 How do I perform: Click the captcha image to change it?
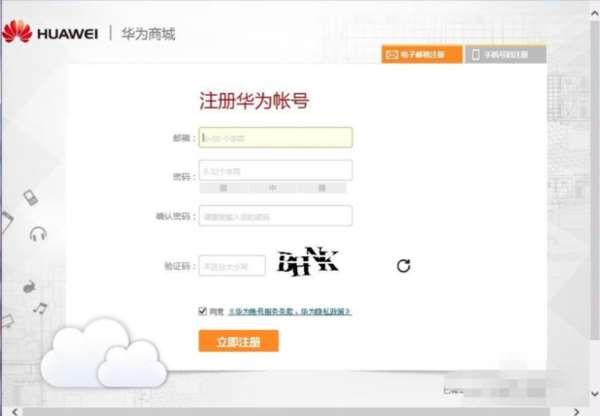coord(308,262)
